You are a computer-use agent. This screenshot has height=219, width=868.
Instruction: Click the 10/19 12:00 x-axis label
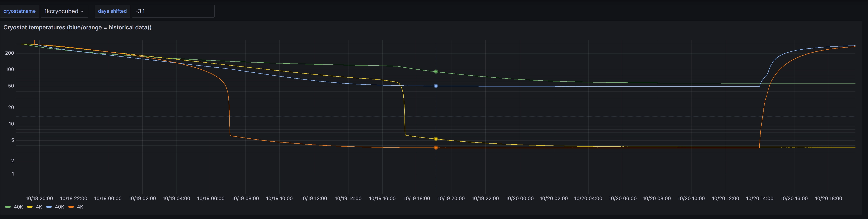click(x=314, y=199)
